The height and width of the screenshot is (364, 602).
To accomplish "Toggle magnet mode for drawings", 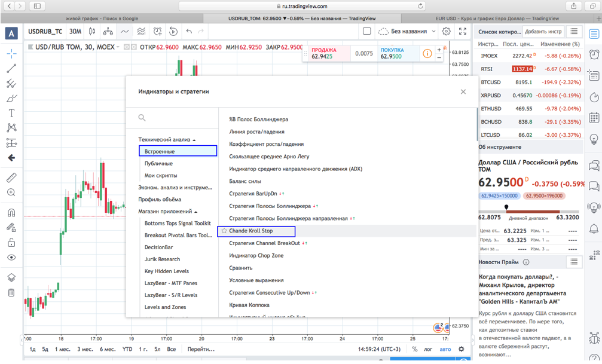I will (11, 212).
